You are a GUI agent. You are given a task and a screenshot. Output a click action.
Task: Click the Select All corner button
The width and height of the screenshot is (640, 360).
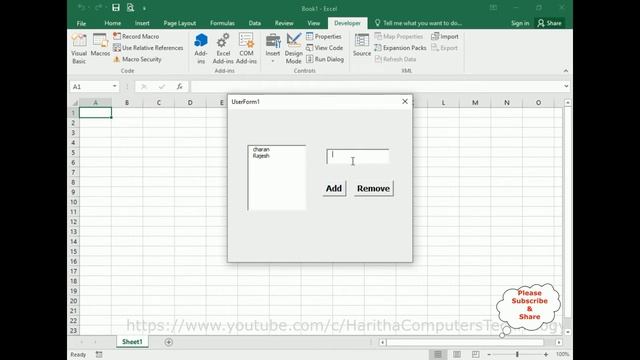[x=74, y=102]
